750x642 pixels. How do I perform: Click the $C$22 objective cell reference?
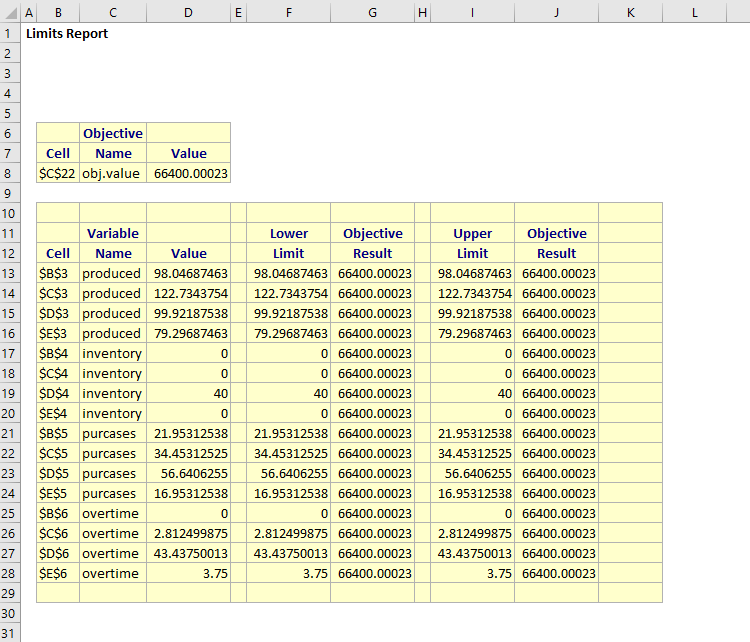(58, 173)
